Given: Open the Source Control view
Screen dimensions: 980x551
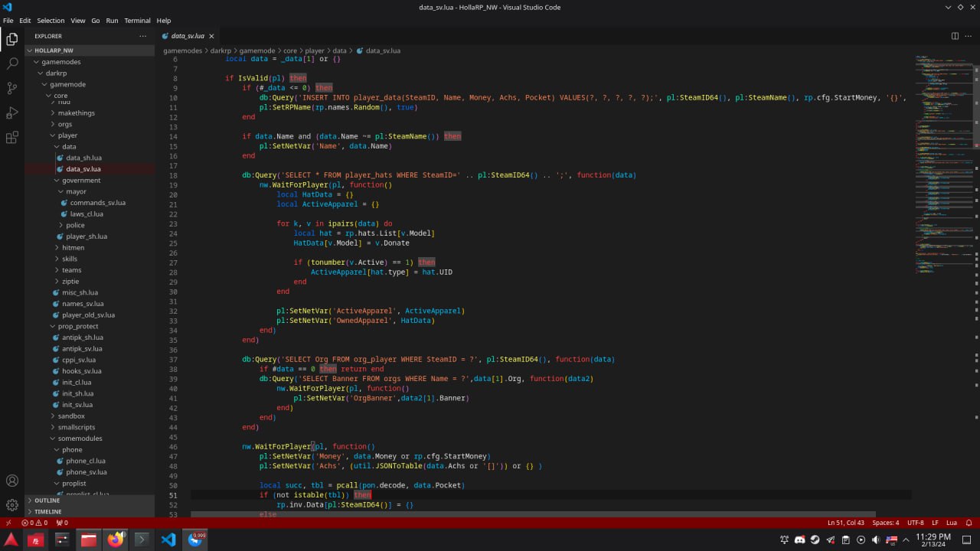Looking at the screenshot, I should pos(12,88).
